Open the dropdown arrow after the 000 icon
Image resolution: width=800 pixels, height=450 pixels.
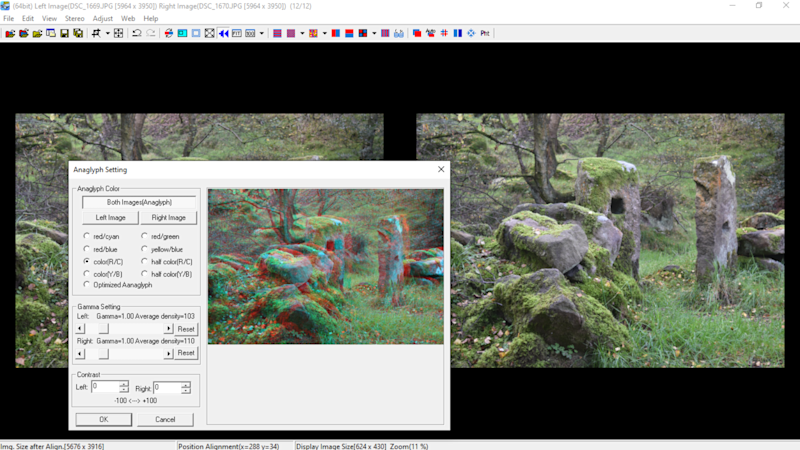coord(262,33)
